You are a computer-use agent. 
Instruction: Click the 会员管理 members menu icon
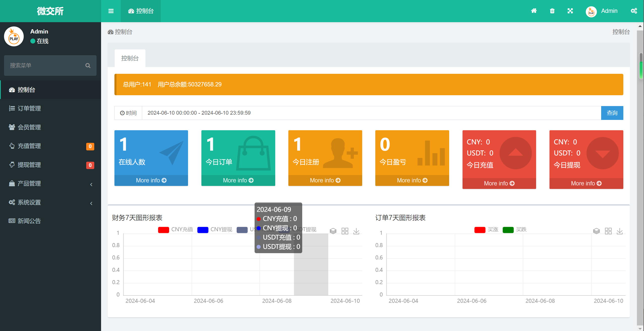pos(11,127)
